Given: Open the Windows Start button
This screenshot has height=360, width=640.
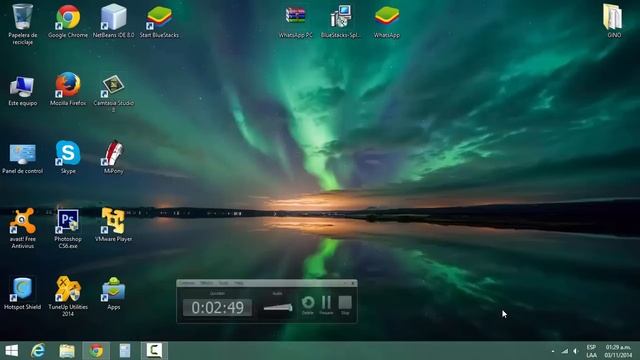Looking at the screenshot, I should [x=11, y=351].
